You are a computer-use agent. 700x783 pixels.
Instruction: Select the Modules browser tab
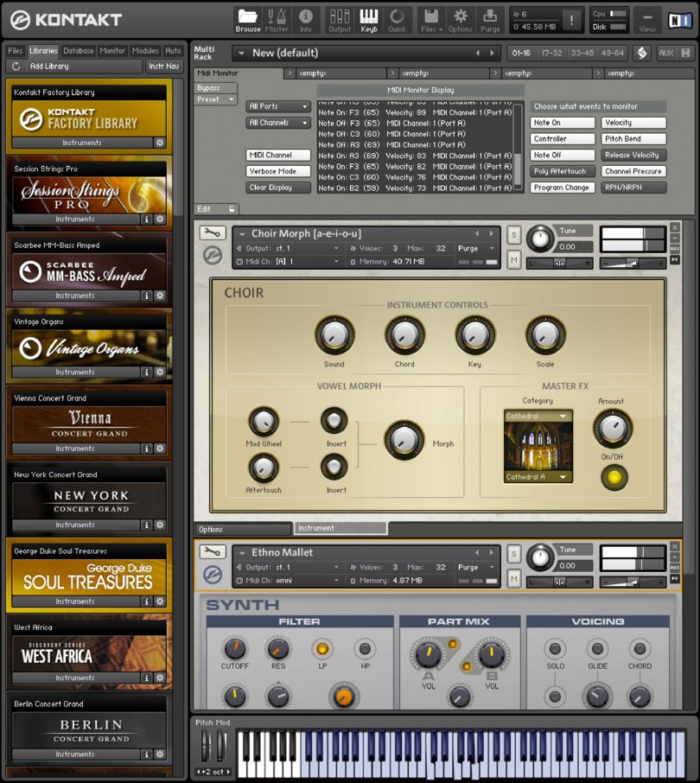[145, 51]
